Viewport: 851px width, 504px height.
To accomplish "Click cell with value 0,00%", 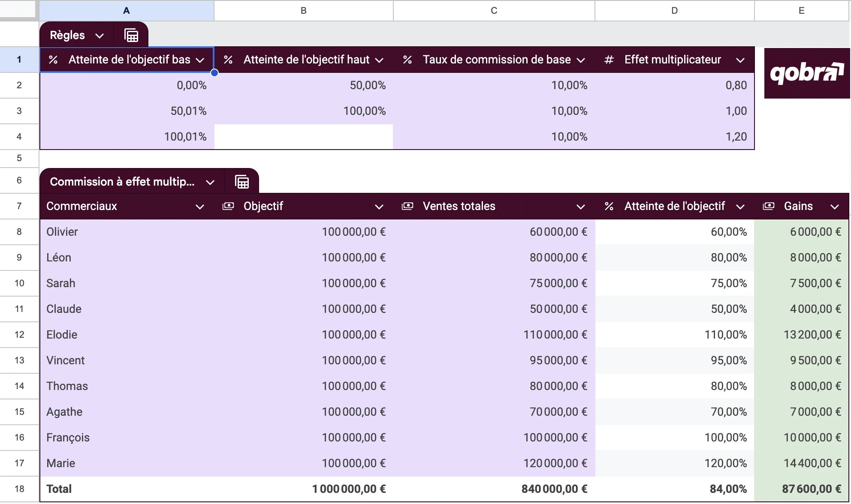I will tap(127, 85).
